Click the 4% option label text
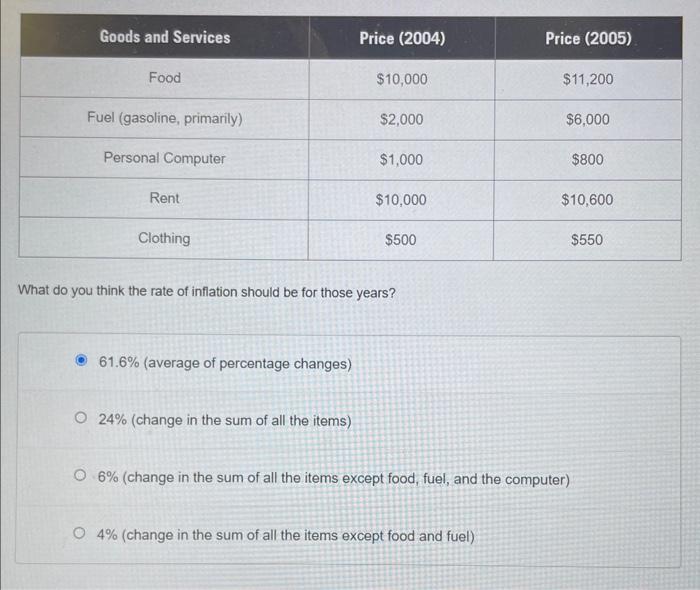700x590 pixels. (286, 535)
